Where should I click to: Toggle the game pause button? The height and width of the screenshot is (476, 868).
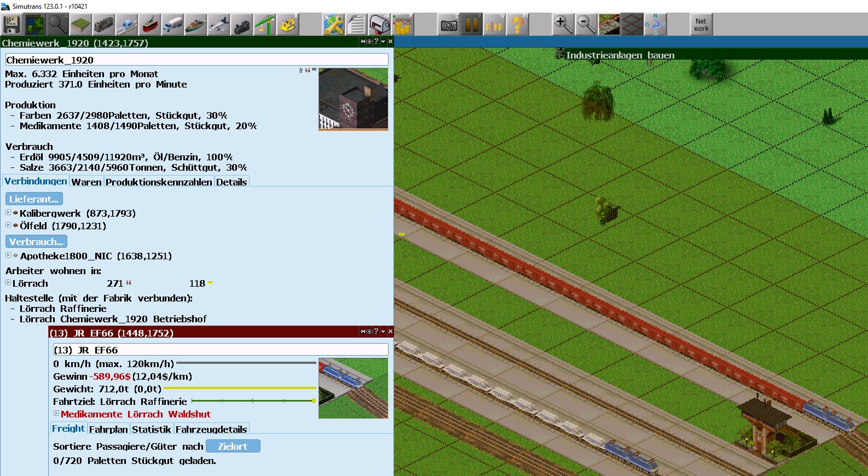472,25
